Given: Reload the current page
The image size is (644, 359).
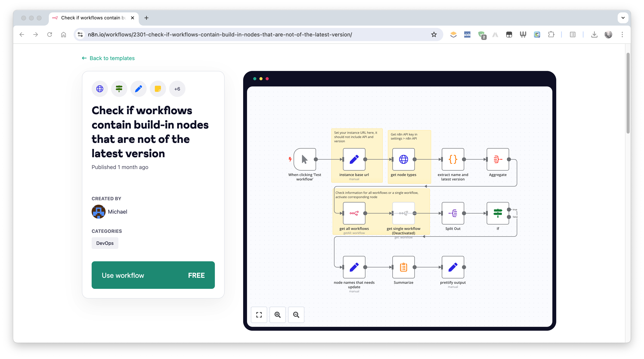Looking at the screenshot, I should (x=49, y=35).
